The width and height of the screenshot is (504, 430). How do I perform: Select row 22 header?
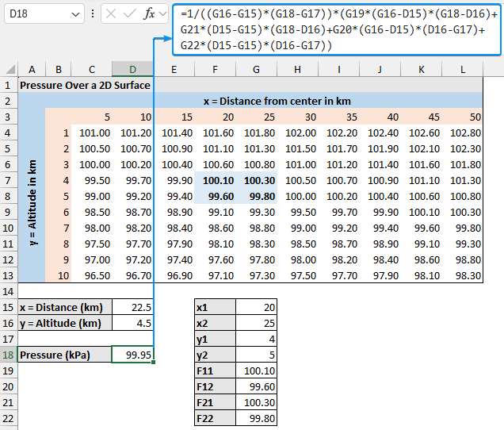pyautogui.click(x=8, y=418)
